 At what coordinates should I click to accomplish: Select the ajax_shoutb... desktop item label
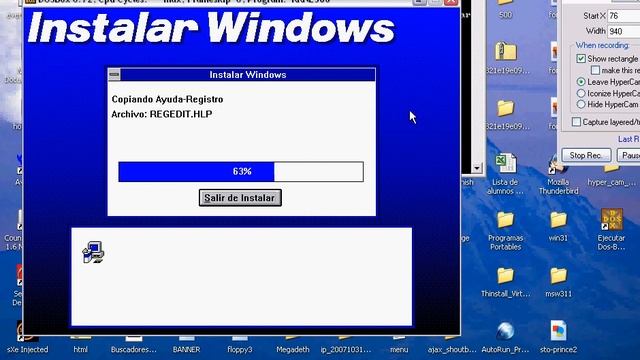[x=452, y=349]
